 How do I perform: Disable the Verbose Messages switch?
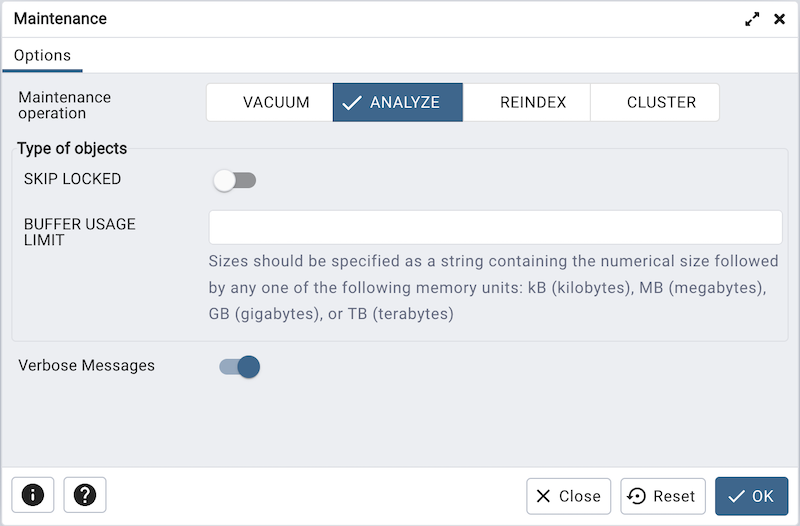(240, 367)
